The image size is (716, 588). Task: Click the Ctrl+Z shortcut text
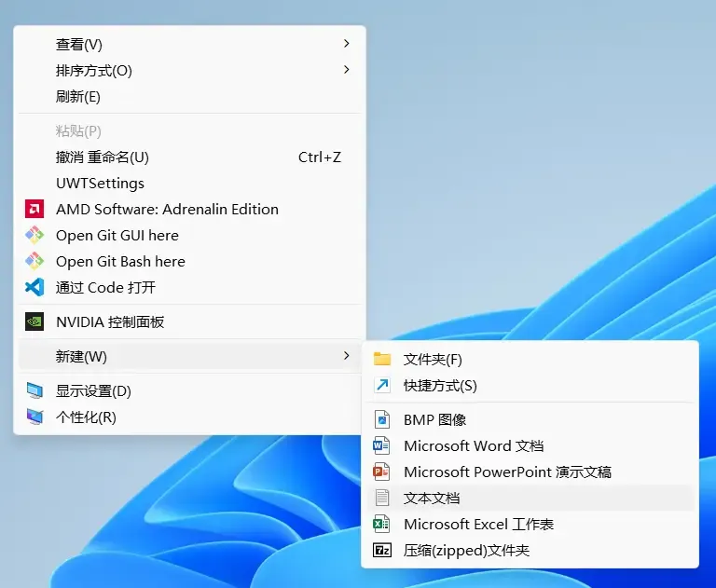320,157
